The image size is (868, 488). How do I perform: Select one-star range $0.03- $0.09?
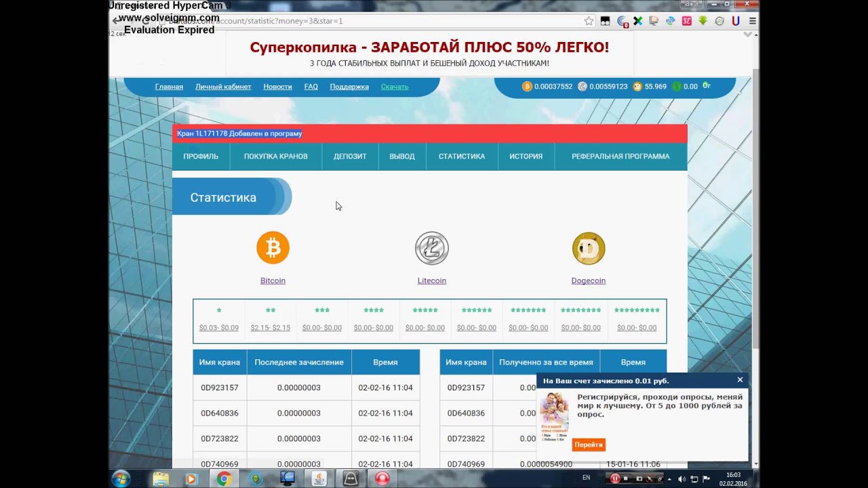coord(219,328)
